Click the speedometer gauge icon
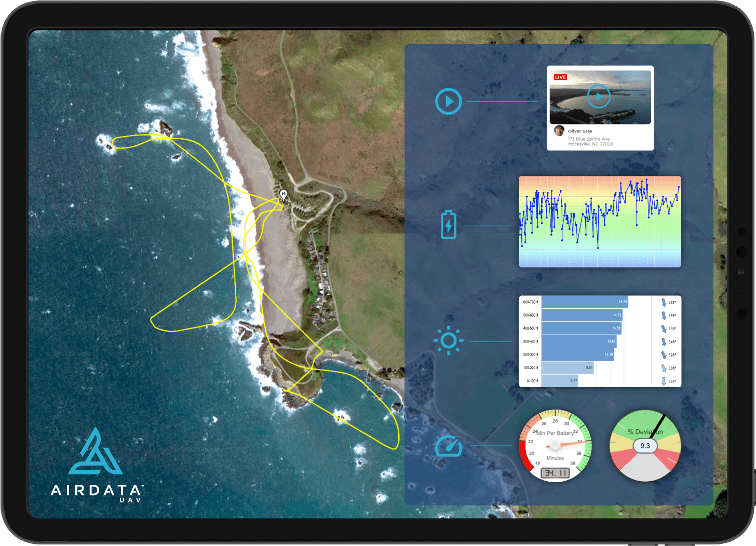This screenshot has width=756, height=546. pos(449,446)
